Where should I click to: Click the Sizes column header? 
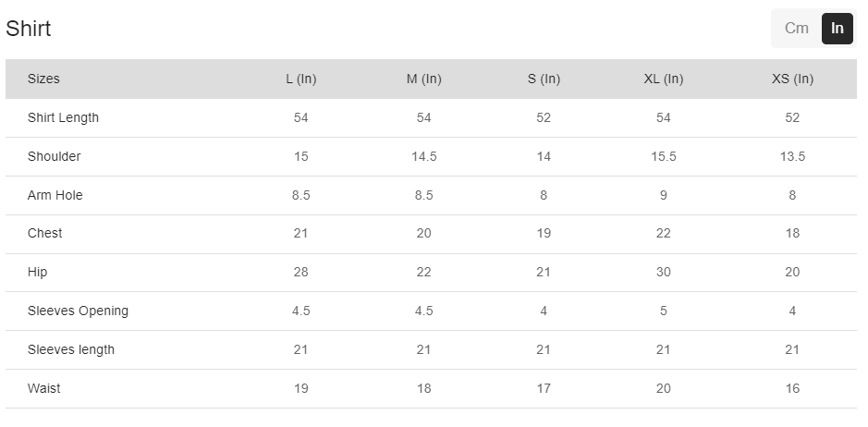coord(43,79)
